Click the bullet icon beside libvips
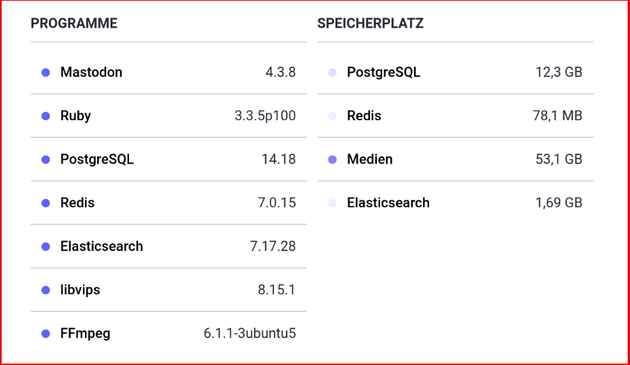Image resolution: width=630 pixels, height=365 pixels. pos(46,290)
